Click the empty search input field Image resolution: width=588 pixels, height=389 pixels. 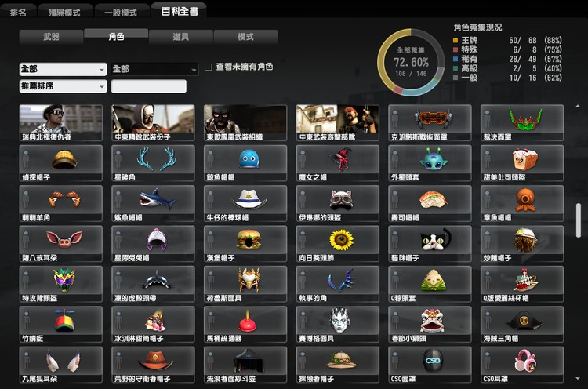click(149, 86)
